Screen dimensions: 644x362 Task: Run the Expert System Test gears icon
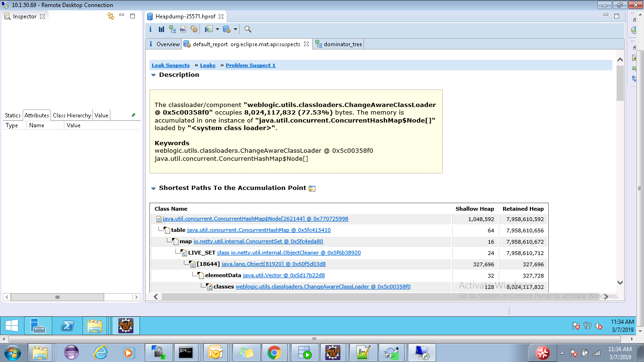click(194, 29)
